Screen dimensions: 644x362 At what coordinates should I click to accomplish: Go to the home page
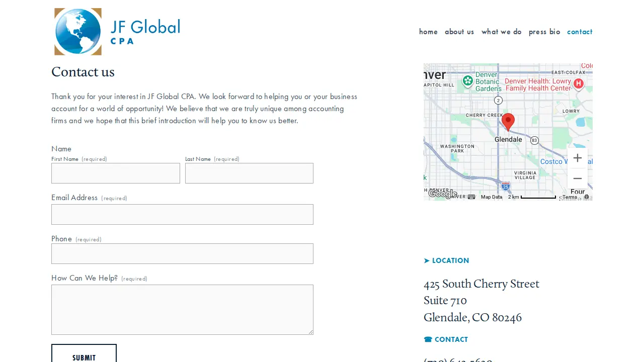(x=428, y=32)
